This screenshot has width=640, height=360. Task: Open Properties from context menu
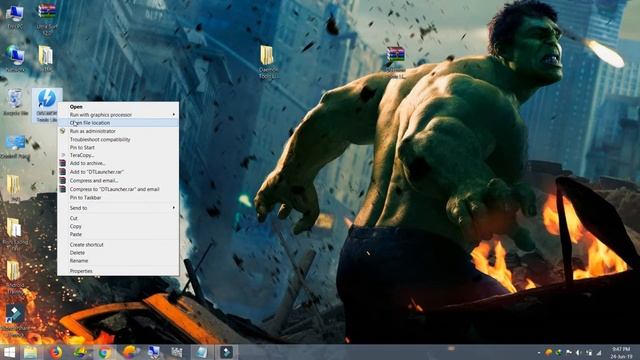click(118, 271)
